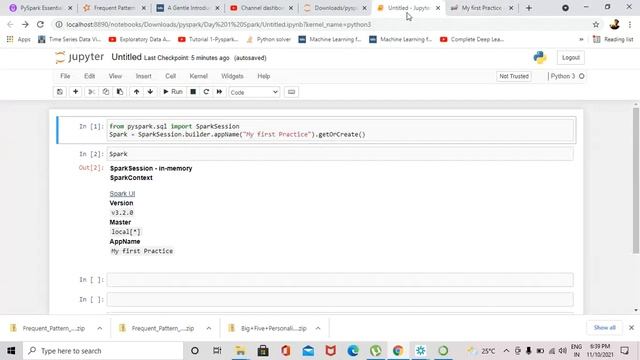Open the Tutorial 1-Pyspark bookmark
Image resolution: width=640 pixels, height=360 pixels.
tap(208, 39)
